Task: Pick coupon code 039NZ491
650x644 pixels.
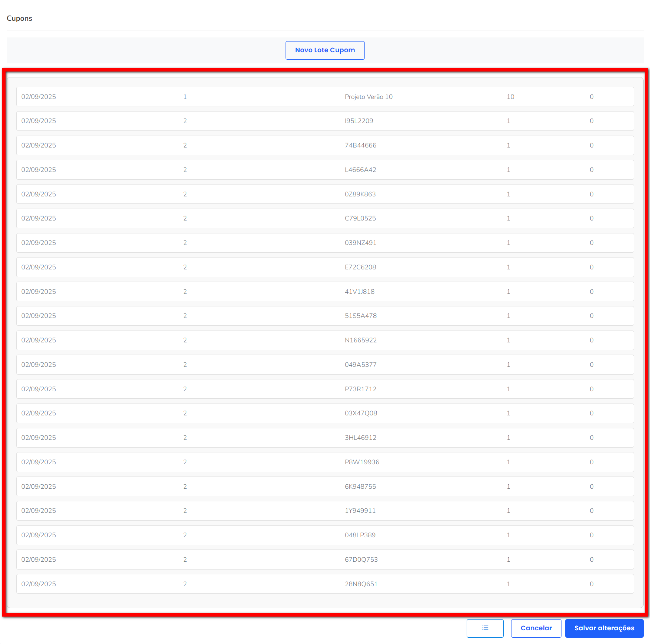Action: [x=360, y=243]
